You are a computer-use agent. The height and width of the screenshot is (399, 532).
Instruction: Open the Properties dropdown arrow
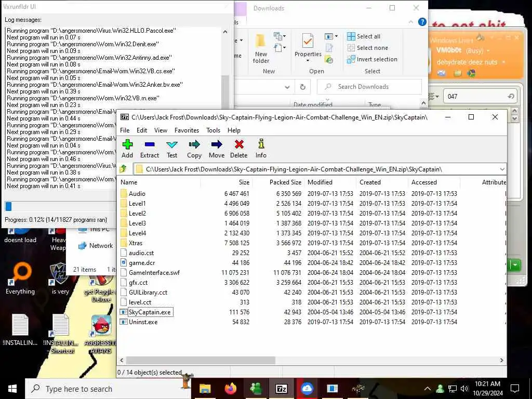coord(308,61)
